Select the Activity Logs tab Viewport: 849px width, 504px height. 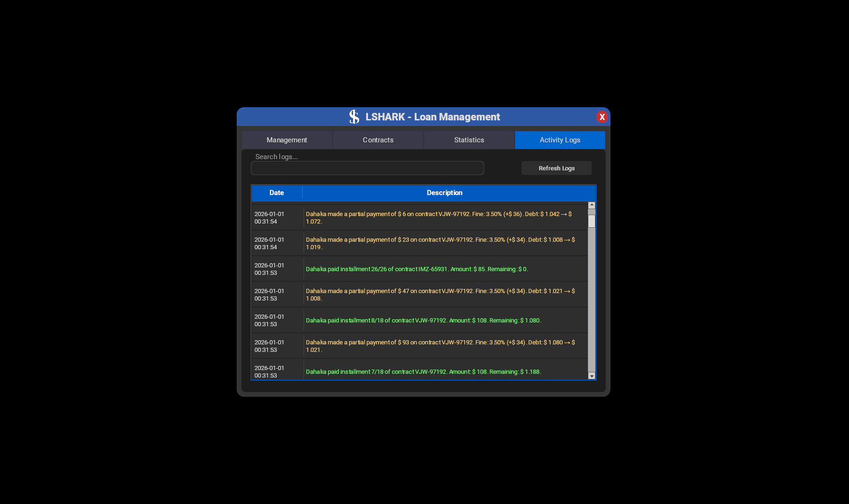(x=560, y=140)
